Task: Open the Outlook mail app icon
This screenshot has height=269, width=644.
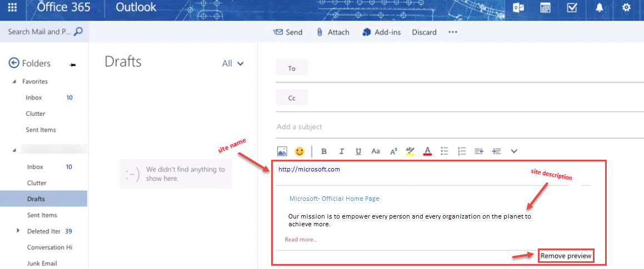Action: tap(518, 7)
